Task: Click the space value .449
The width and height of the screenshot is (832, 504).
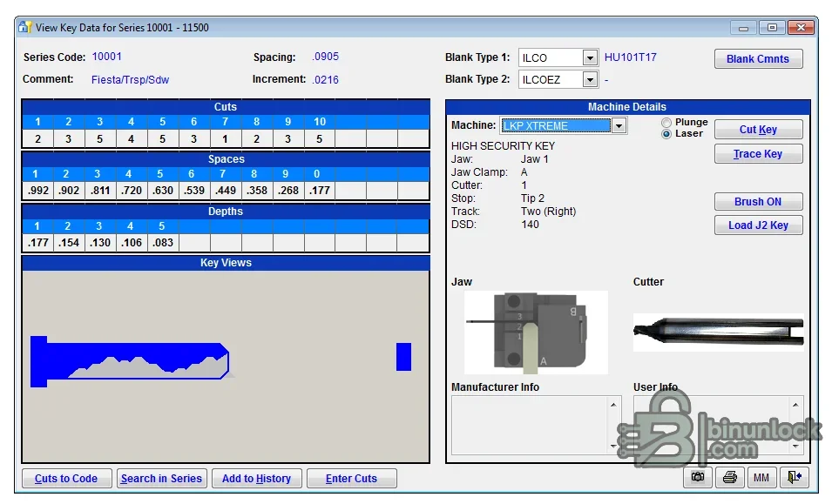Action: click(225, 191)
